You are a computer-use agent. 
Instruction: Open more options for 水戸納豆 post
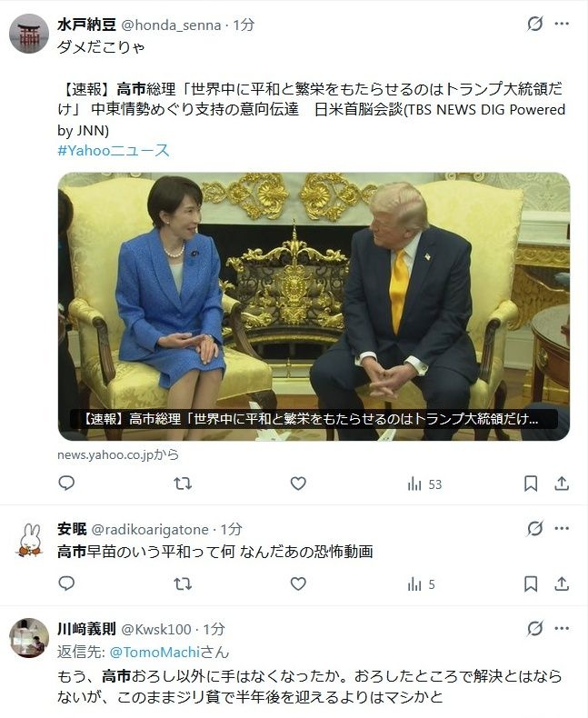(562, 24)
